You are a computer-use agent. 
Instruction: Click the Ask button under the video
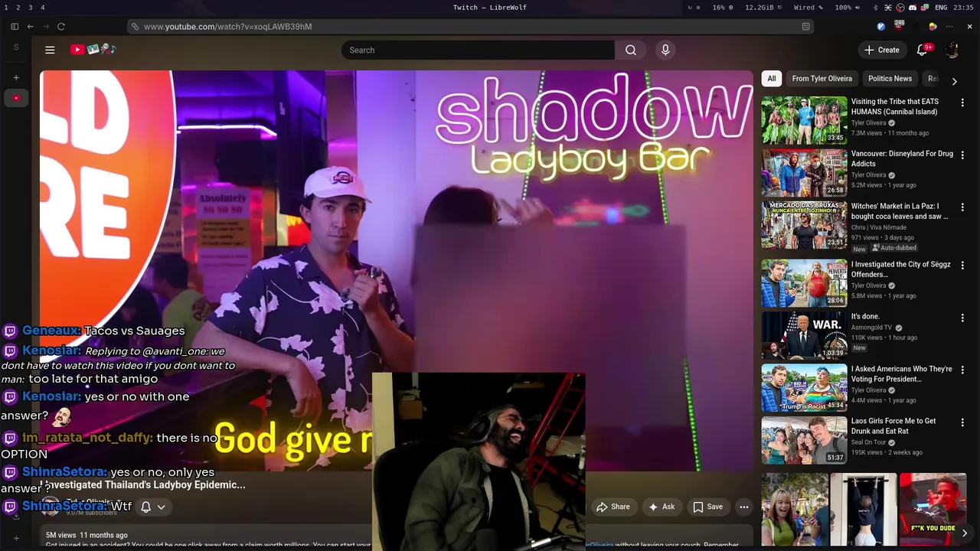pyautogui.click(x=661, y=507)
